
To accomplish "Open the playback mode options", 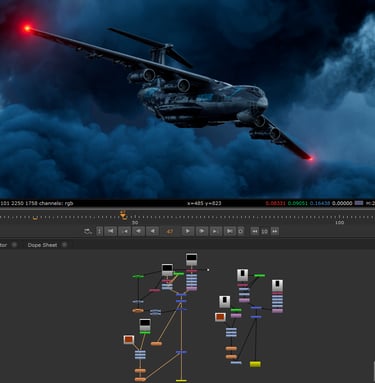I will 88,231.
